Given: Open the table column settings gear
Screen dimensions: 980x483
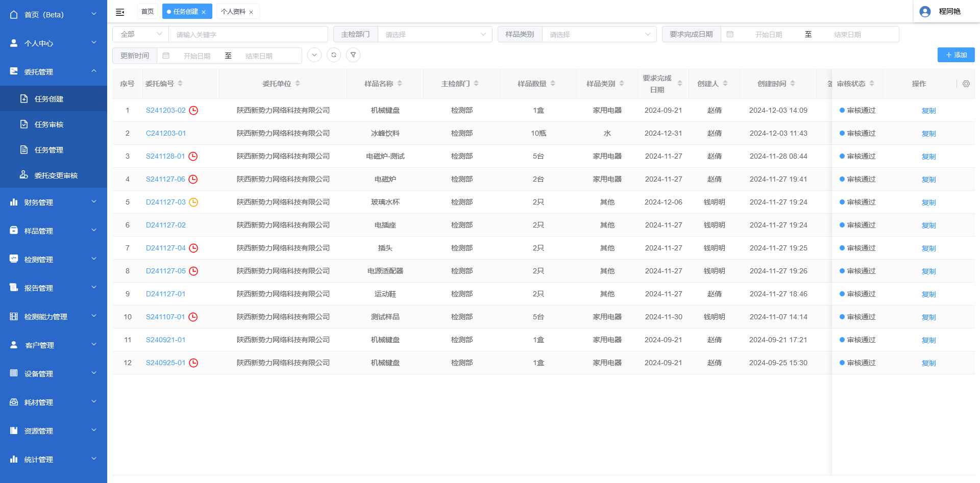Looking at the screenshot, I should click(x=966, y=84).
